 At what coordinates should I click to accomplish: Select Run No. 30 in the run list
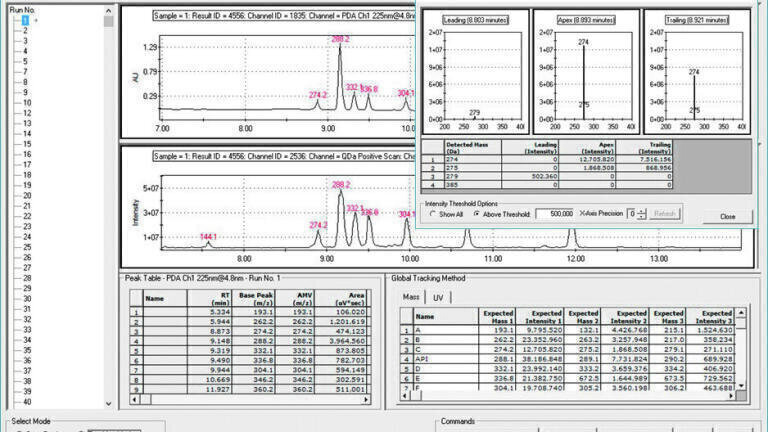click(x=26, y=299)
